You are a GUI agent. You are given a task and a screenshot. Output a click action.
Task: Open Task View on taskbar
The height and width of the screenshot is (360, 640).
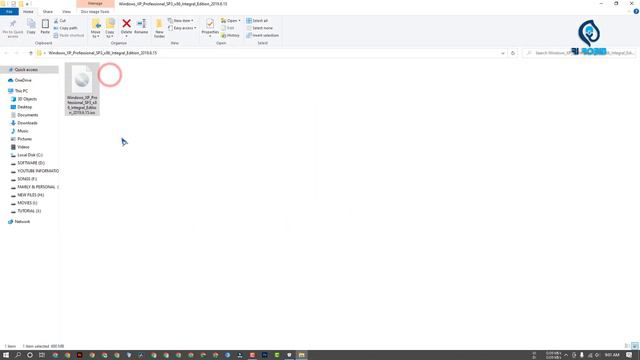(x=42, y=355)
